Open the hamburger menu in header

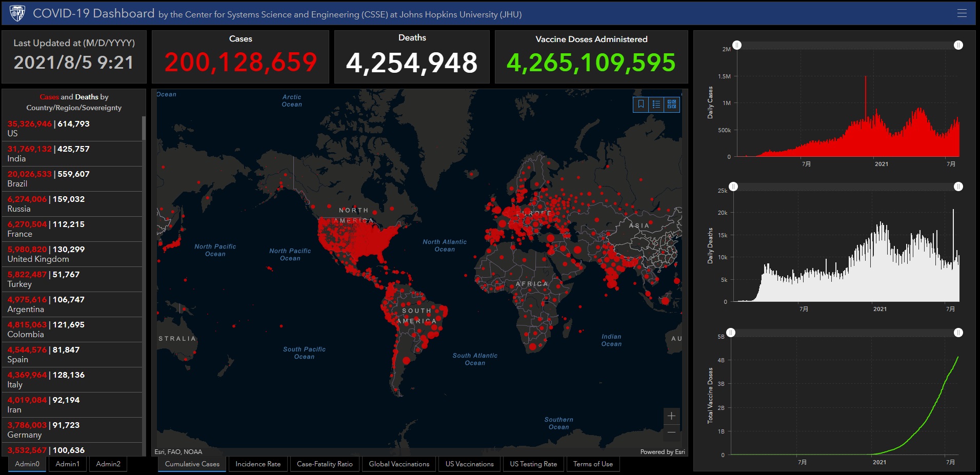point(962,13)
